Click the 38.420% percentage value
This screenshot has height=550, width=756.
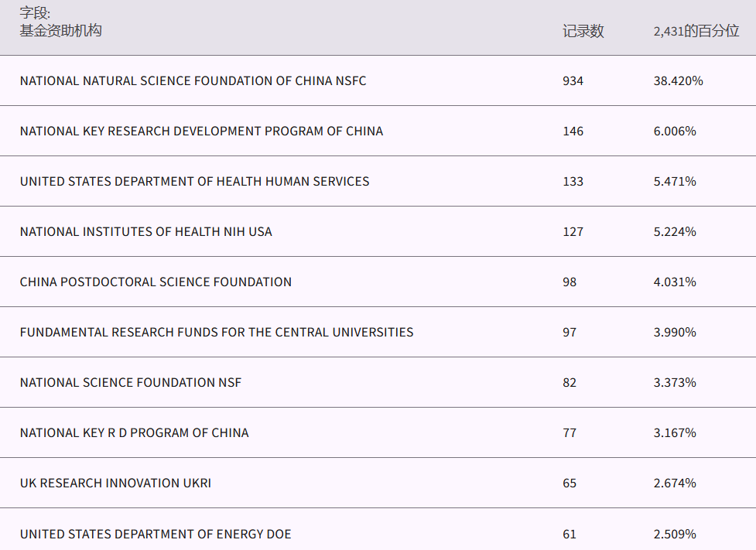[x=678, y=81]
